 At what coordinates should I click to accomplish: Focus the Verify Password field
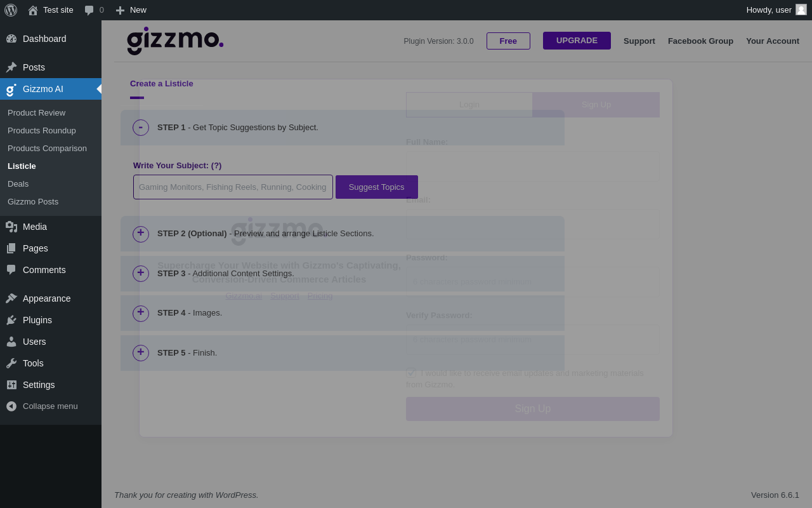tap(533, 340)
